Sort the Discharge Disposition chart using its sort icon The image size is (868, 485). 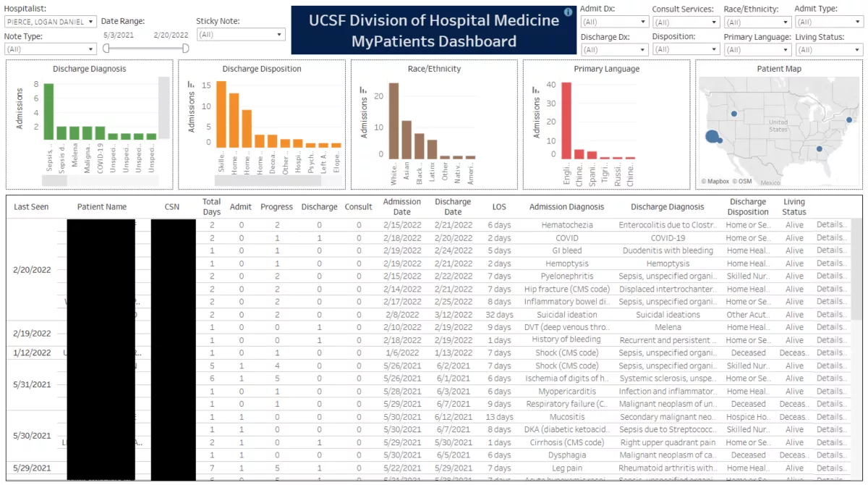[x=191, y=84]
